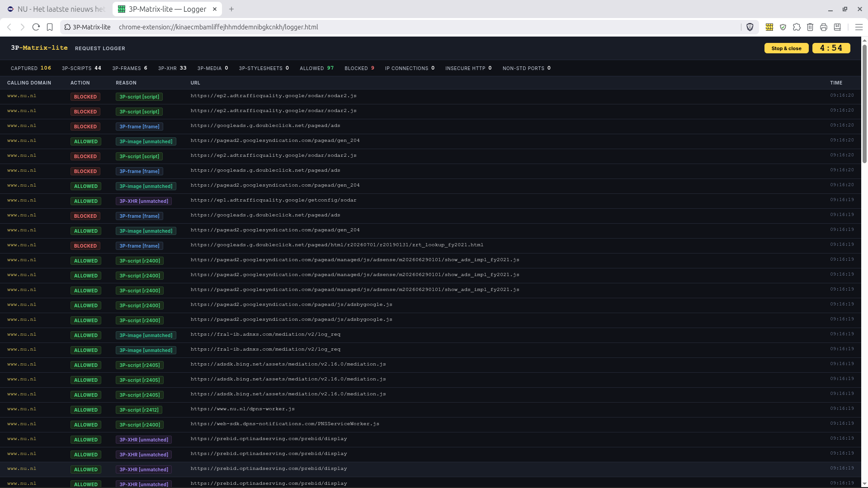Image resolution: width=868 pixels, height=488 pixels.
Task: Click the 3P-script [r2412] reason badge
Action: coord(139,410)
